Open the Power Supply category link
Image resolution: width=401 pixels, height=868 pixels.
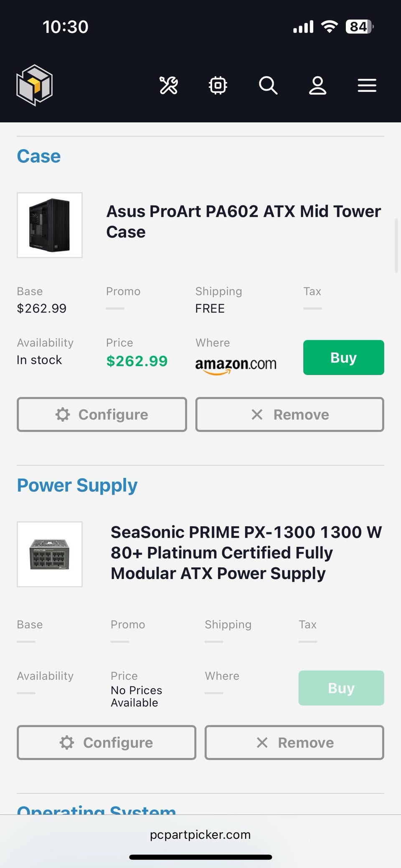click(77, 485)
